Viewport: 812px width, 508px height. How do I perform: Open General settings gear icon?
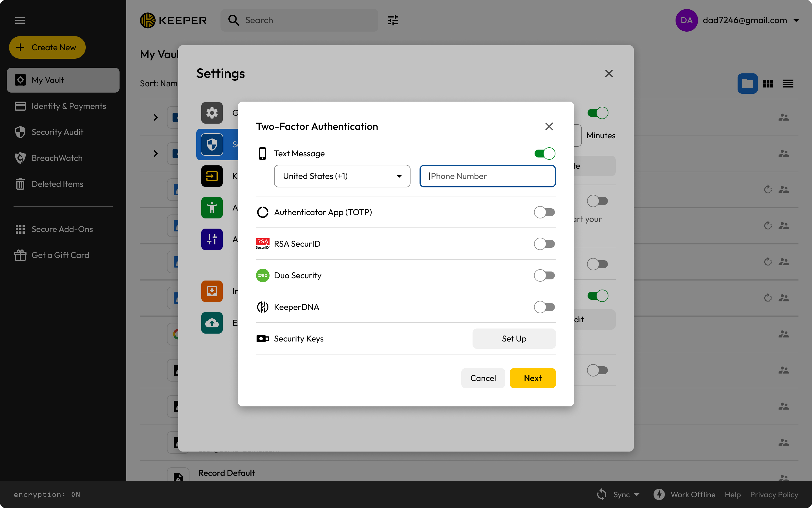[x=212, y=113]
